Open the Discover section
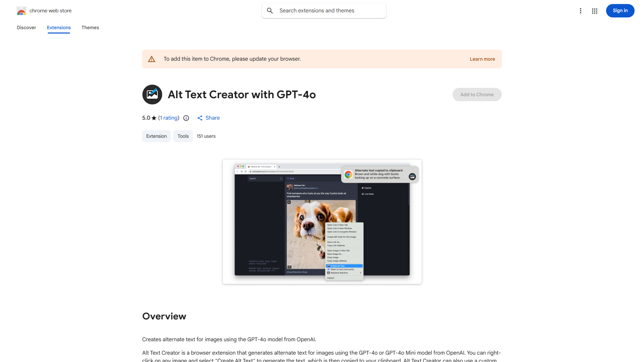Image resolution: width=644 pixels, height=362 pixels. tap(26, 27)
